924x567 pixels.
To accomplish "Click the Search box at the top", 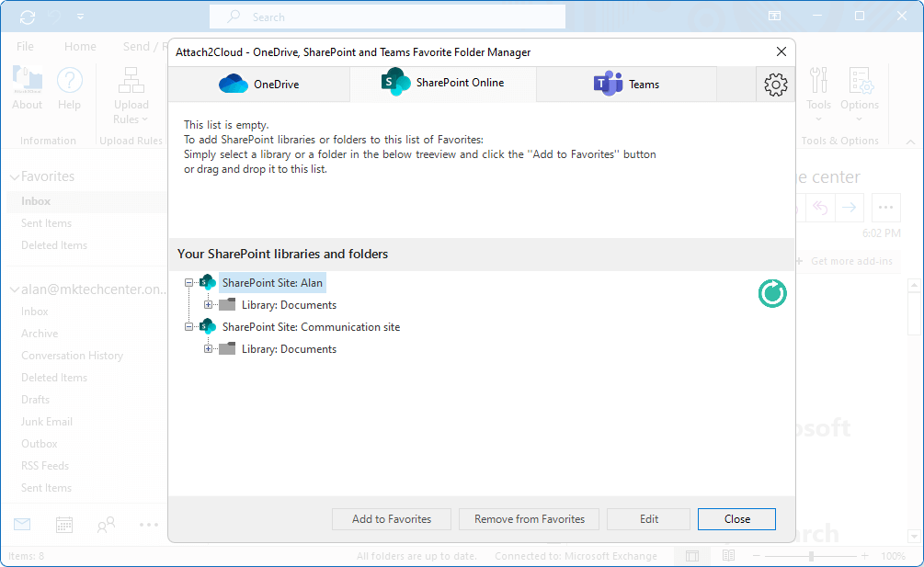I will [x=386, y=17].
